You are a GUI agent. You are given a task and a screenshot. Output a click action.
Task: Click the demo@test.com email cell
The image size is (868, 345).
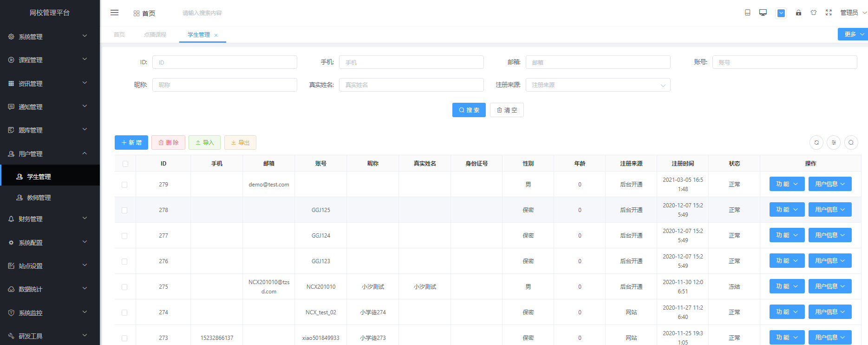268,185
